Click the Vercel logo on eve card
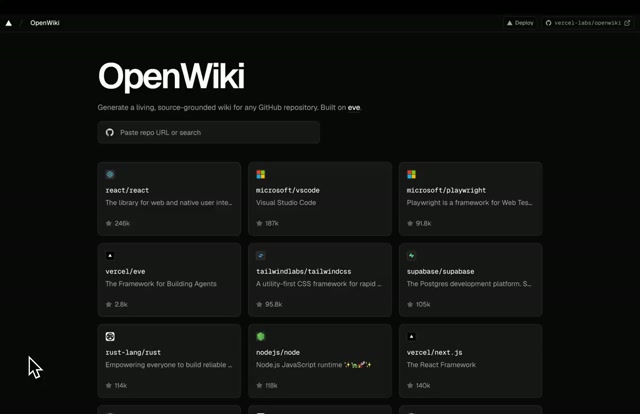640x414 pixels. pyautogui.click(x=110, y=256)
